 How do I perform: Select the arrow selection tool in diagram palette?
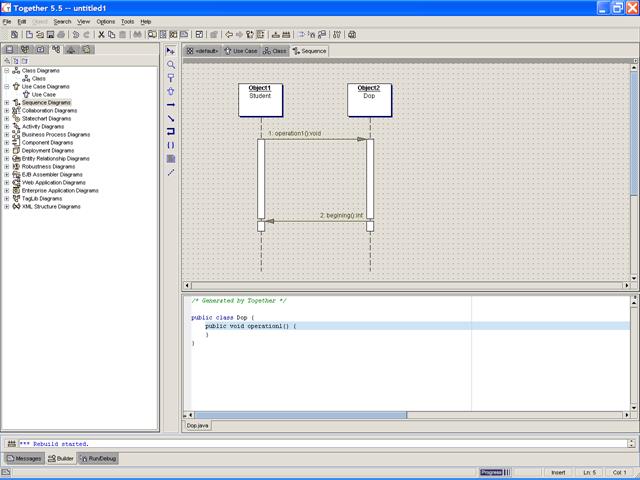[171, 51]
